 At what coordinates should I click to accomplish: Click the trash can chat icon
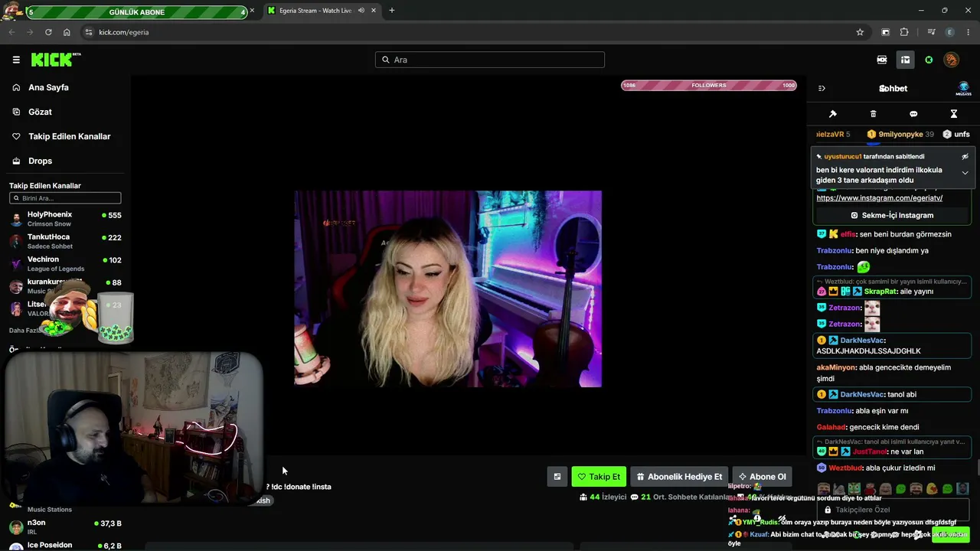click(874, 114)
